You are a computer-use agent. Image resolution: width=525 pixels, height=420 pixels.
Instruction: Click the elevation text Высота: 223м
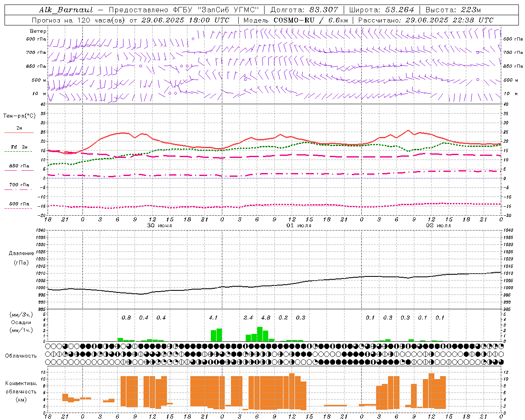coord(453,10)
